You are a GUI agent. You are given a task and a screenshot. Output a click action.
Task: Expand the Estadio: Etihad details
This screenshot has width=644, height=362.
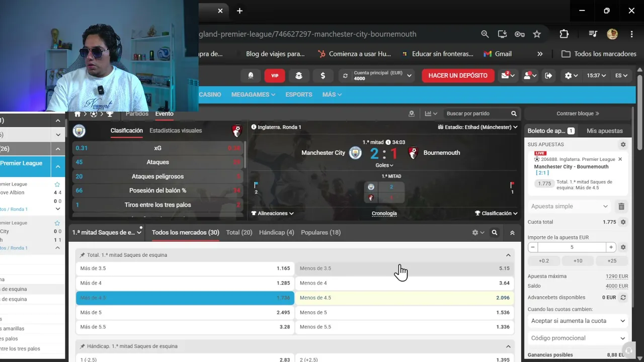pos(478,127)
